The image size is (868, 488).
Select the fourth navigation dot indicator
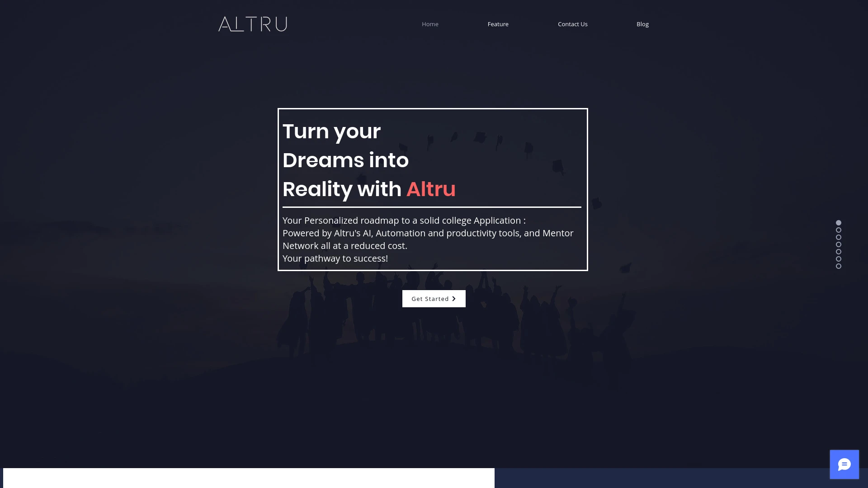pyautogui.click(x=838, y=244)
